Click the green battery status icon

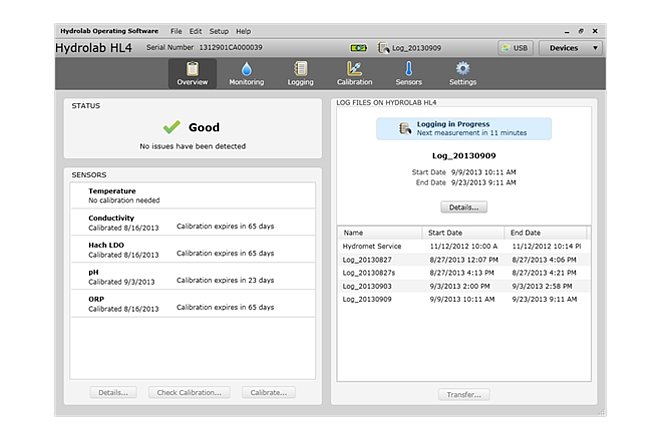click(357, 48)
